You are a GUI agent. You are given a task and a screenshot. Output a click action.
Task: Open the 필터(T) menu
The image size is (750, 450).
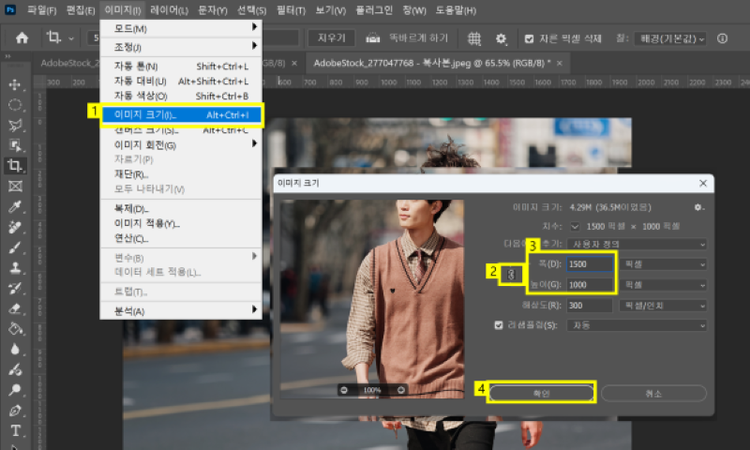tap(291, 10)
